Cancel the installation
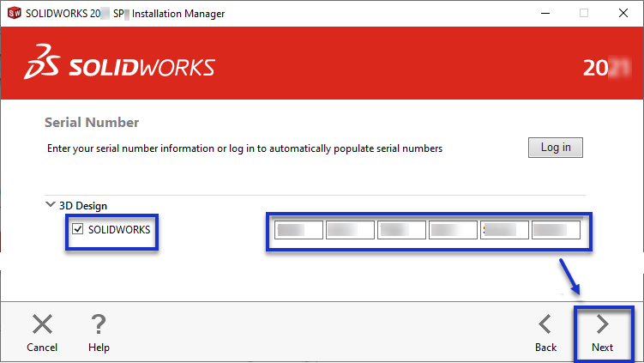This screenshot has width=644, height=363. pyautogui.click(x=42, y=334)
